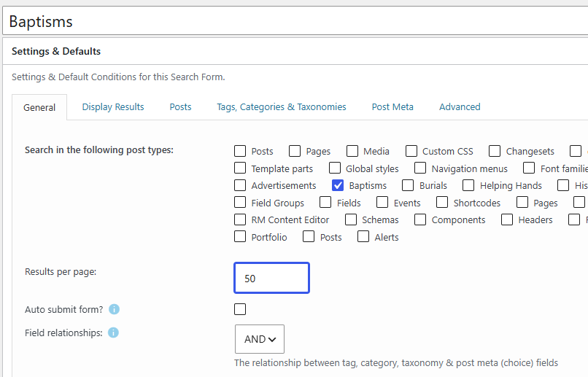Check the Events checkbox
Viewport: 588px width, 377px height.
tap(382, 203)
